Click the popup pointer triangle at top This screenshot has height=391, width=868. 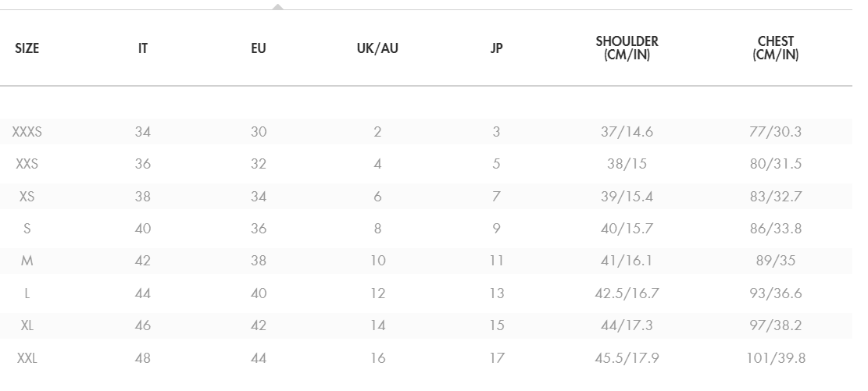coord(277,6)
